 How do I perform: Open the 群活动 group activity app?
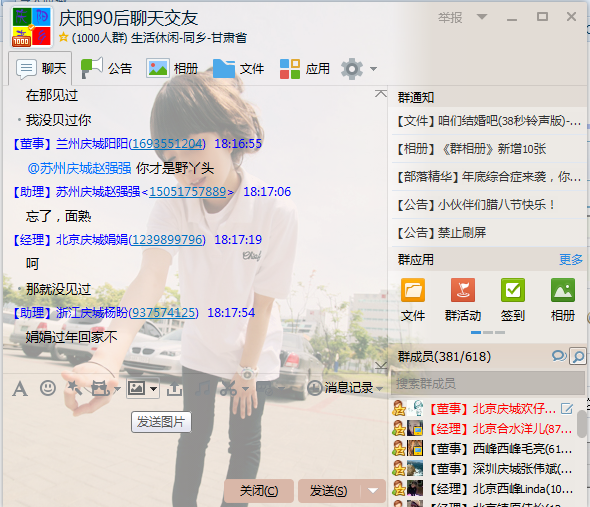463,300
